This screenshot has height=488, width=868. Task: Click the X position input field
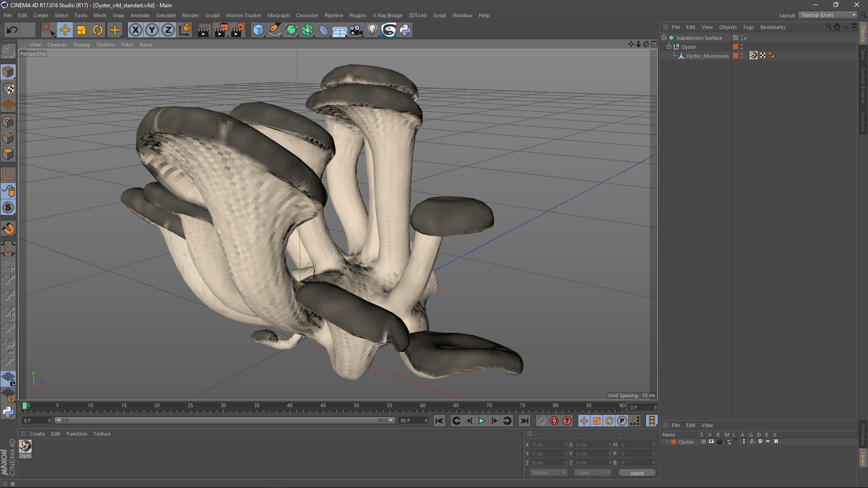coord(548,445)
